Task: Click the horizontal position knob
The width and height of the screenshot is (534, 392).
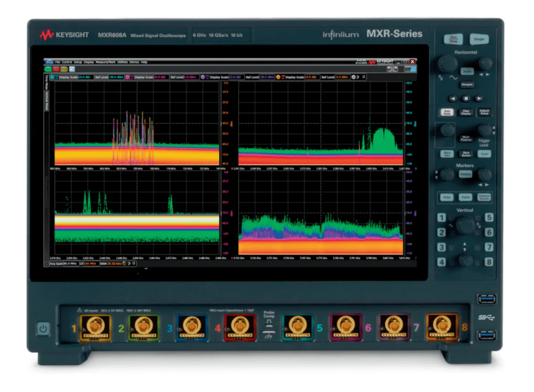Action: [485, 64]
